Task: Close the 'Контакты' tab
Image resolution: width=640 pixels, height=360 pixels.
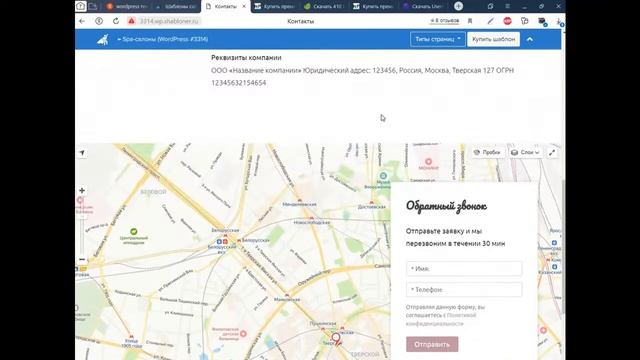Action: point(244,6)
